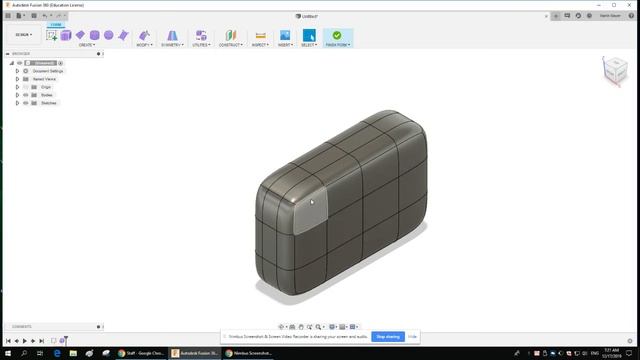
Task: Activate root component radio button
Action: (60, 63)
